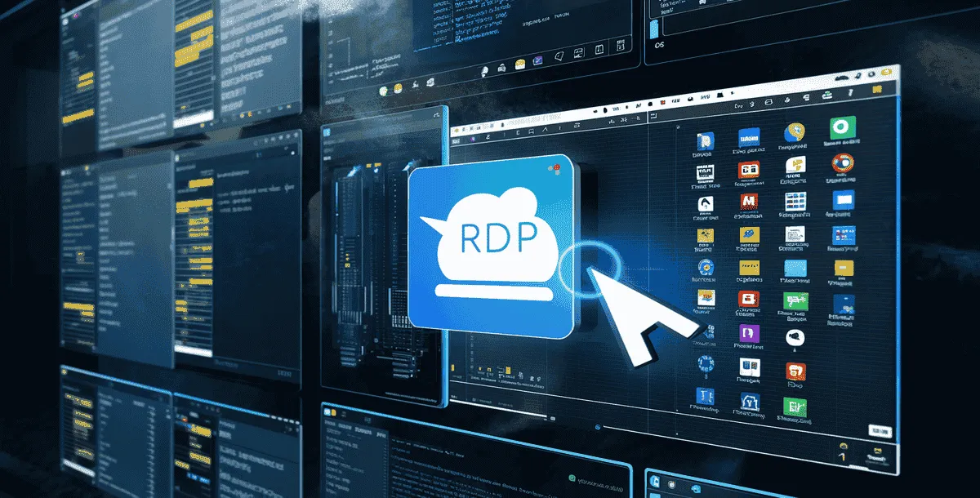Select the purple developer app icon near the bottom
The width and height of the screenshot is (980, 498).
coord(748,336)
